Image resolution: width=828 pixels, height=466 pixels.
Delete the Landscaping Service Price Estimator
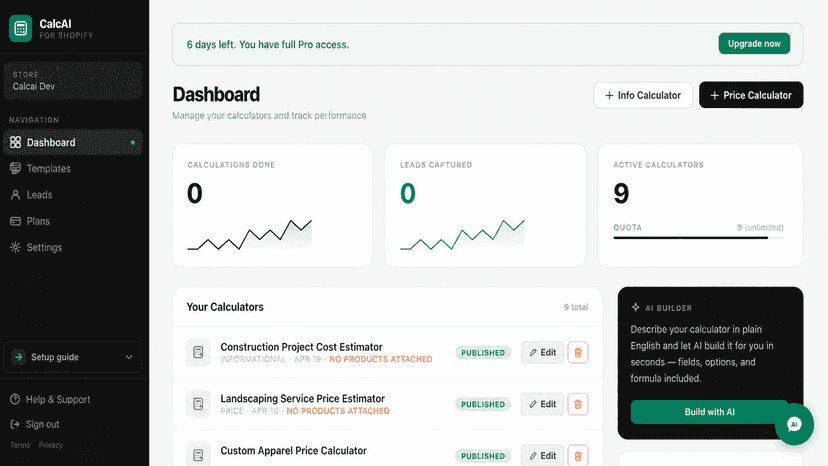pos(578,404)
